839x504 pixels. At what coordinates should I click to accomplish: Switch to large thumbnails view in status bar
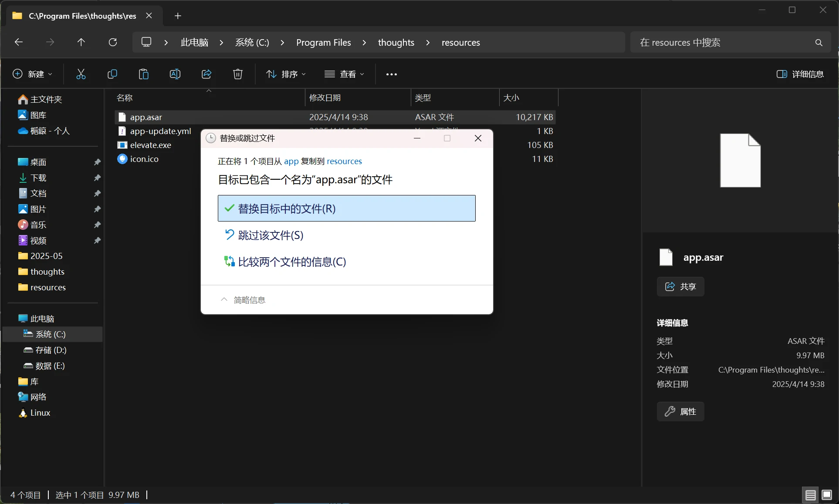pyautogui.click(x=826, y=495)
